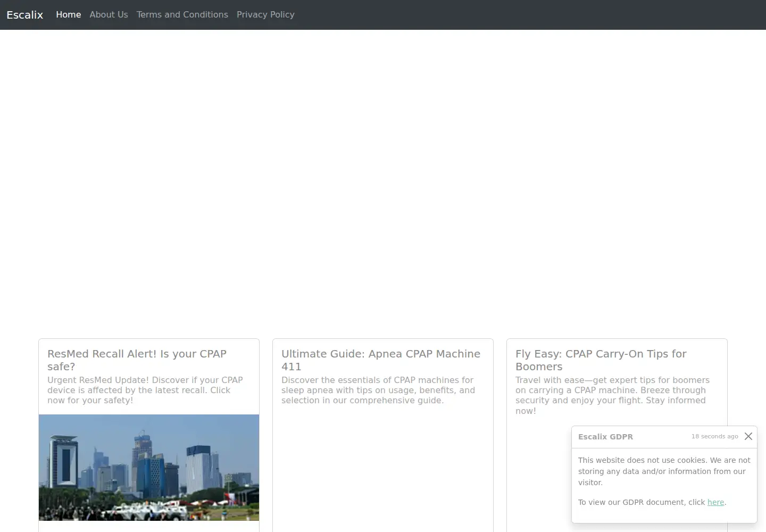
Task: Click 'Urgent ResMed Update!' description text
Action: pyautogui.click(x=145, y=390)
